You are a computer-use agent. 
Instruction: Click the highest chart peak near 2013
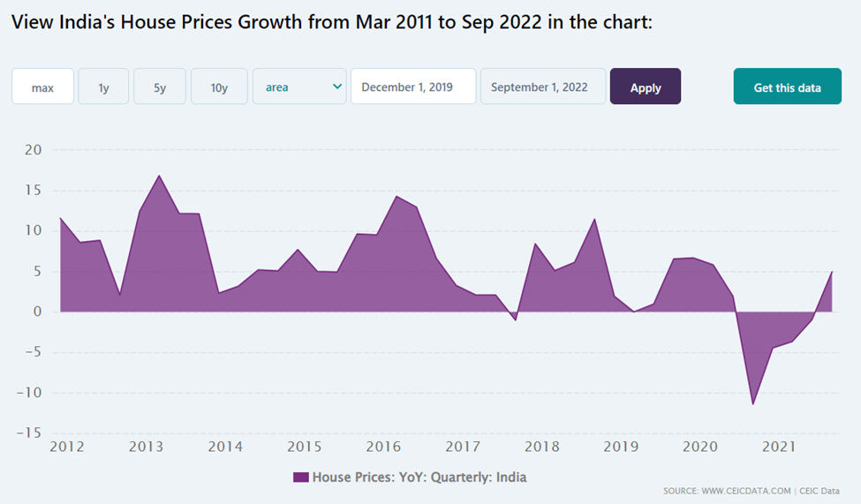pyautogui.click(x=159, y=175)
